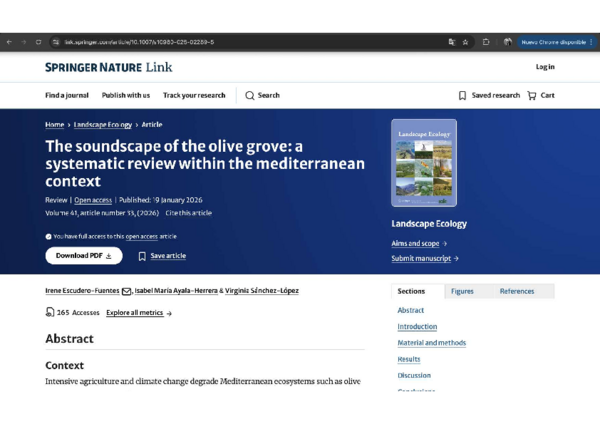Image resolution: width=600 pixels, height=424 pixels.
Task: Go back with browser back arrow
Action: click(x=9, y=42)
